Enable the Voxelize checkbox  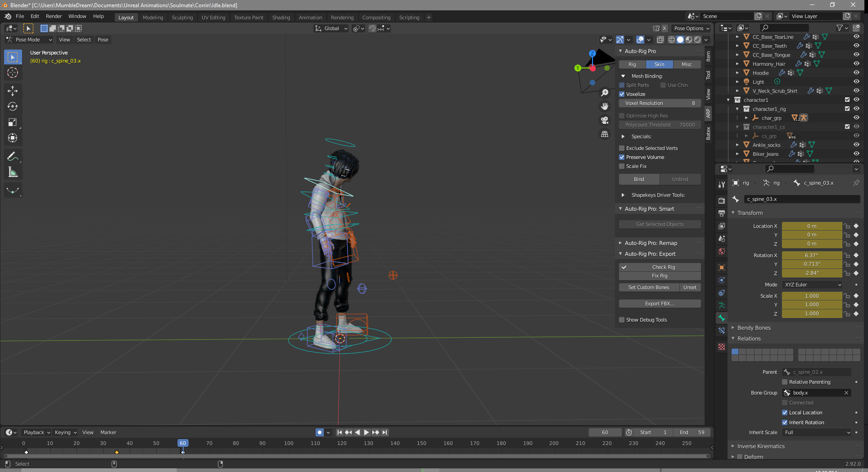tap(622, 94)
